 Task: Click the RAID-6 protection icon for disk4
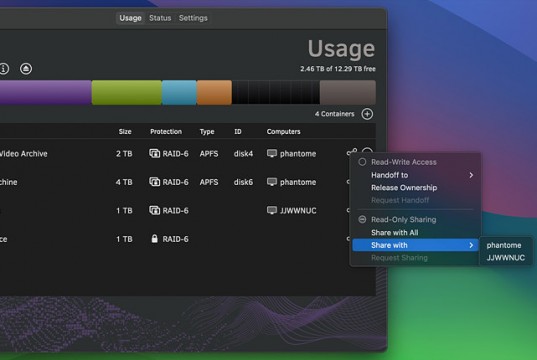154,153
